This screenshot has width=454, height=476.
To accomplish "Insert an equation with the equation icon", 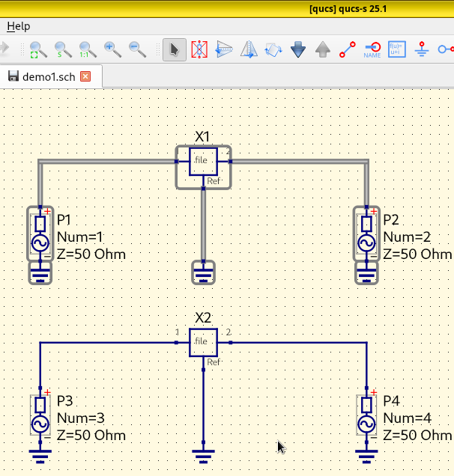I will [397, 50].
